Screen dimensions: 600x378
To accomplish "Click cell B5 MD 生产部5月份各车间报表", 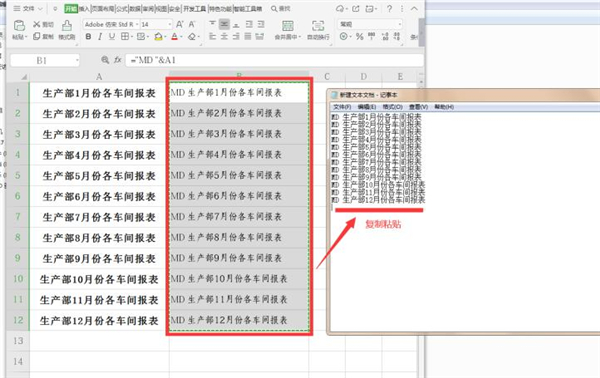I will 239,176.
